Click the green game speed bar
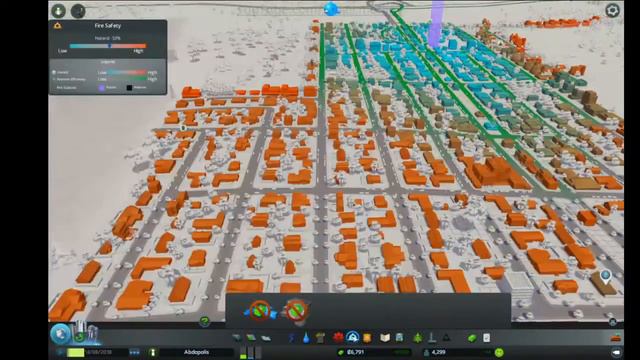The image size is (640, 360). 76,352
